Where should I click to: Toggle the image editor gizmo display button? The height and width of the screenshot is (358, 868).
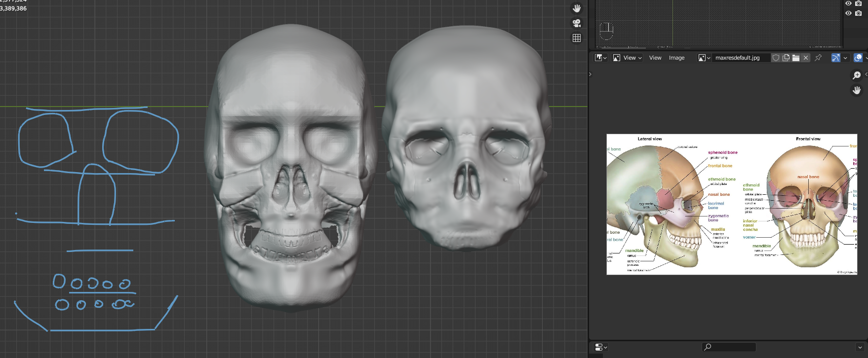pyautogui.click(x=835, y=58)
